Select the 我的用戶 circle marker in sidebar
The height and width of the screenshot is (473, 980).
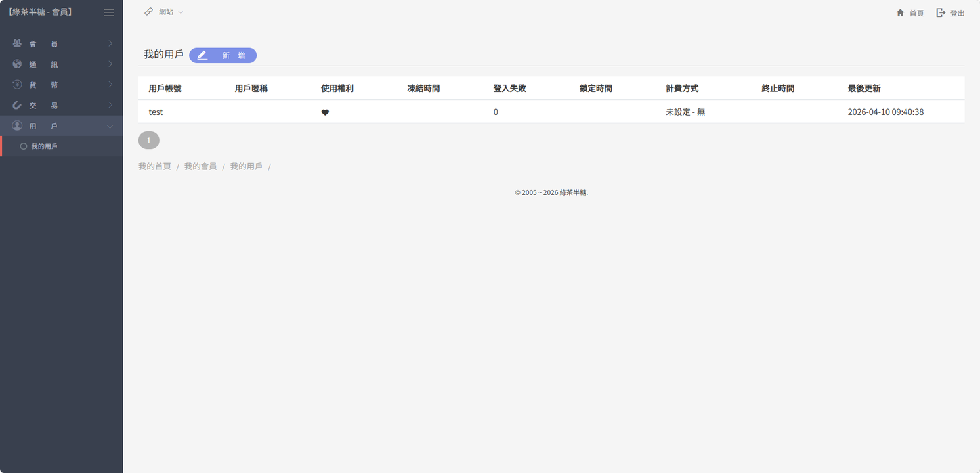click(24, 146)
